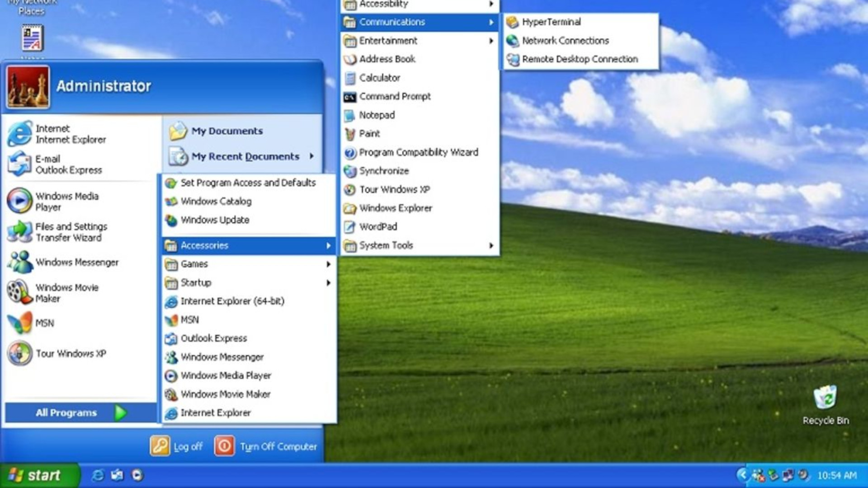868x488 pixels.
Task: Open Command Prompt
Action: (x=395, y=96)
